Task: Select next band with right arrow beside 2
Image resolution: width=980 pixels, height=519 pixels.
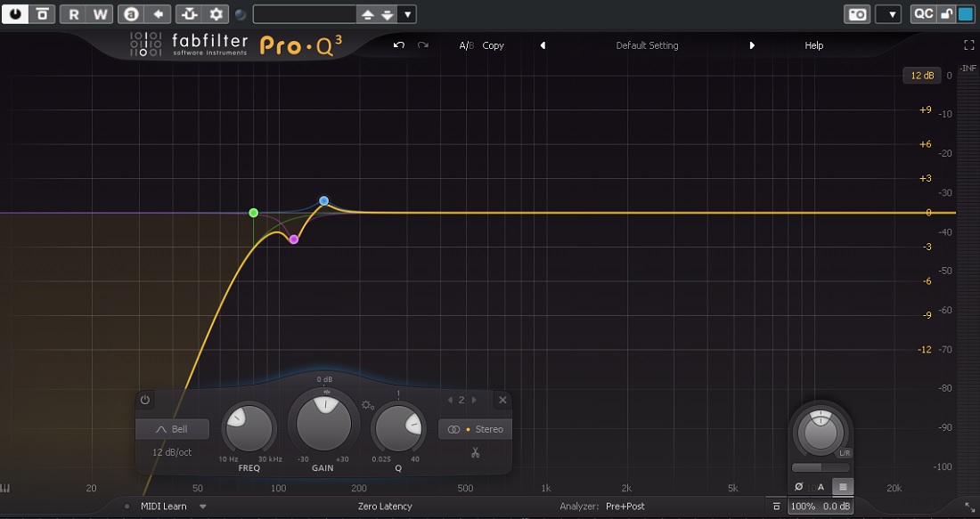Action: tap(474, 400)
